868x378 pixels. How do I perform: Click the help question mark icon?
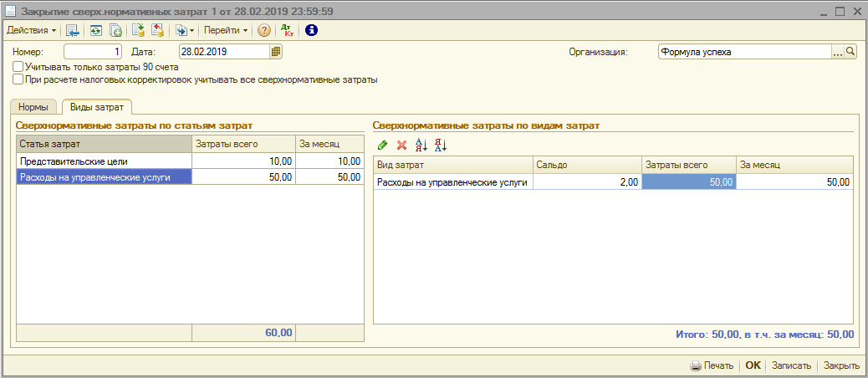point(264,30)
